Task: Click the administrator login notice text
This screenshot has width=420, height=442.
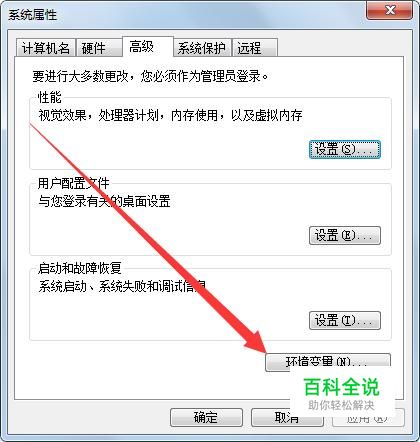Action: point(151,76)
